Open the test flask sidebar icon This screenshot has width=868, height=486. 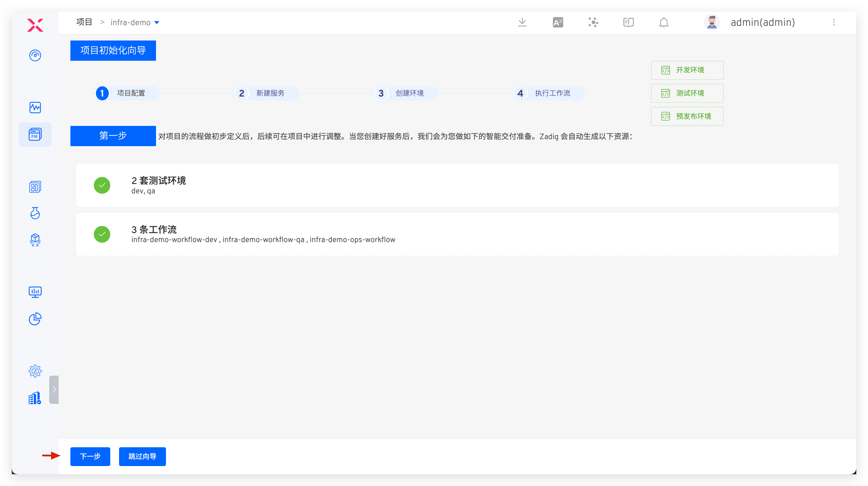pos(35,213)
